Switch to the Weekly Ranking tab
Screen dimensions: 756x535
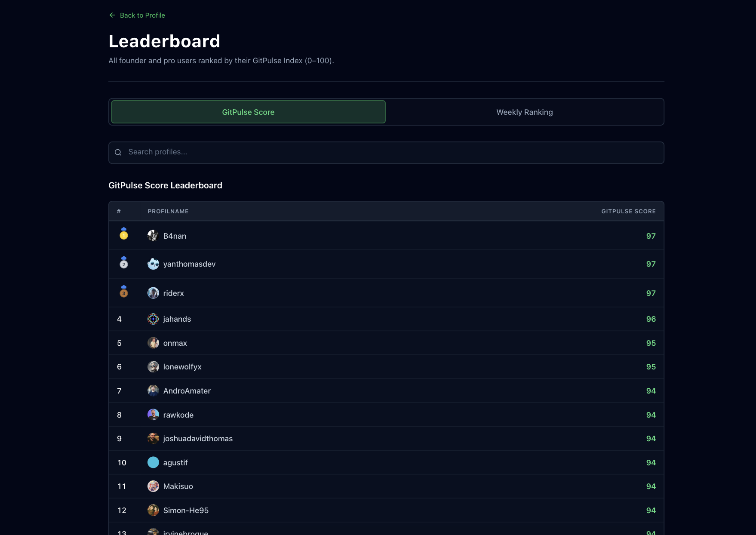coord(524,112)
